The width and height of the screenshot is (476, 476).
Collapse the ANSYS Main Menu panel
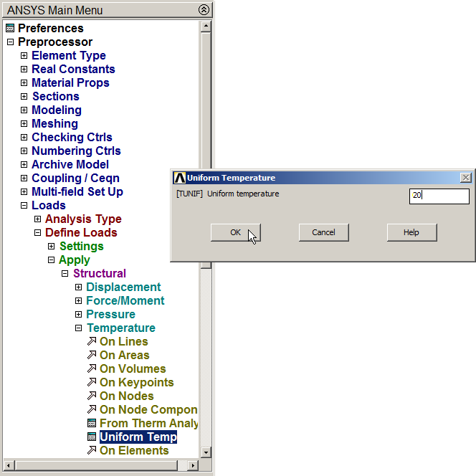[x=204, y=10]
